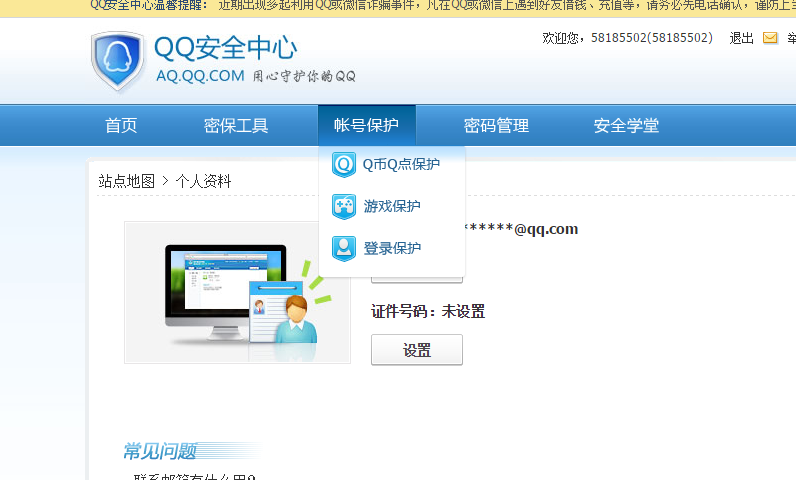Go to 首页 in the navigation bar
Image resolution: width=796 pixels, height=480 pixels.
coord(121,125)
